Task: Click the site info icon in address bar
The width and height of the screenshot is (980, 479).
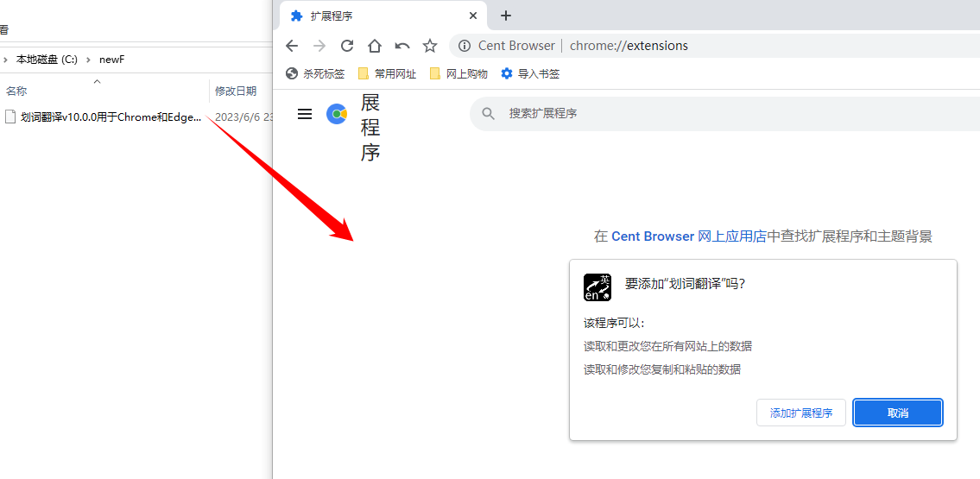Action: click(465, 46)
